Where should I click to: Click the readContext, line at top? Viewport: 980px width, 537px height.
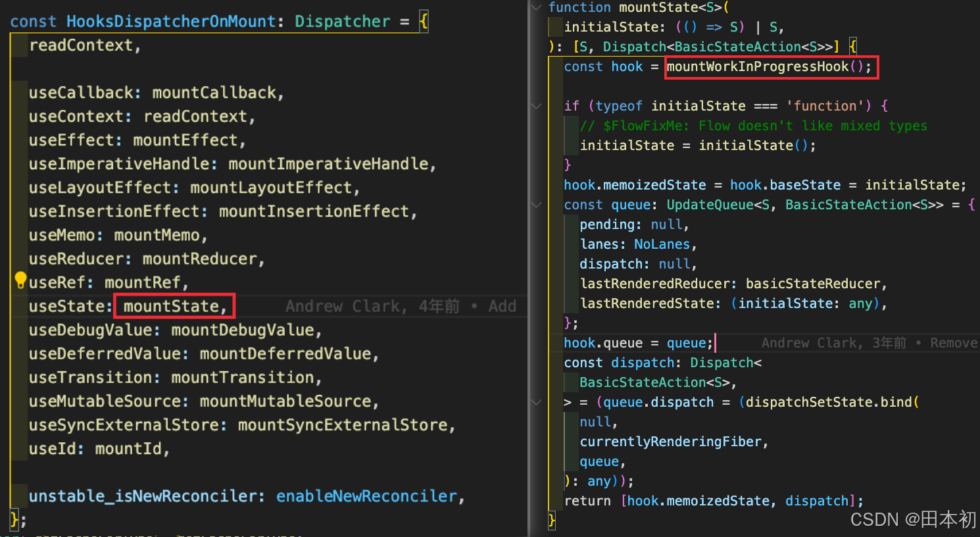tap(85, 45)
